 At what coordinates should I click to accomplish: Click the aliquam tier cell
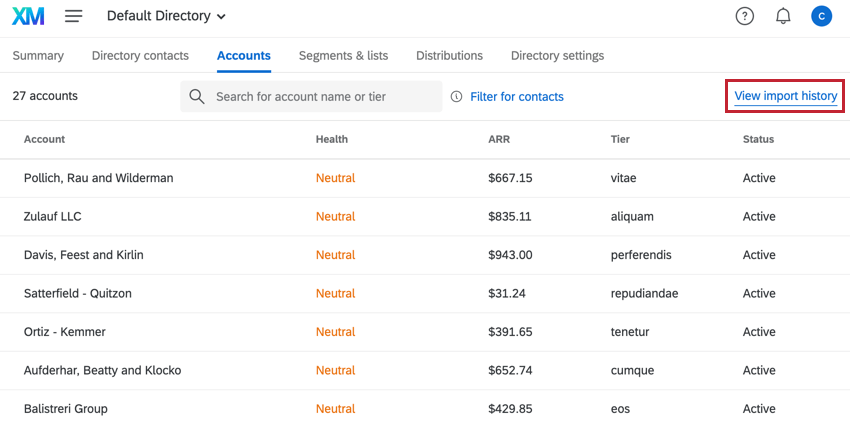[632, 216]
